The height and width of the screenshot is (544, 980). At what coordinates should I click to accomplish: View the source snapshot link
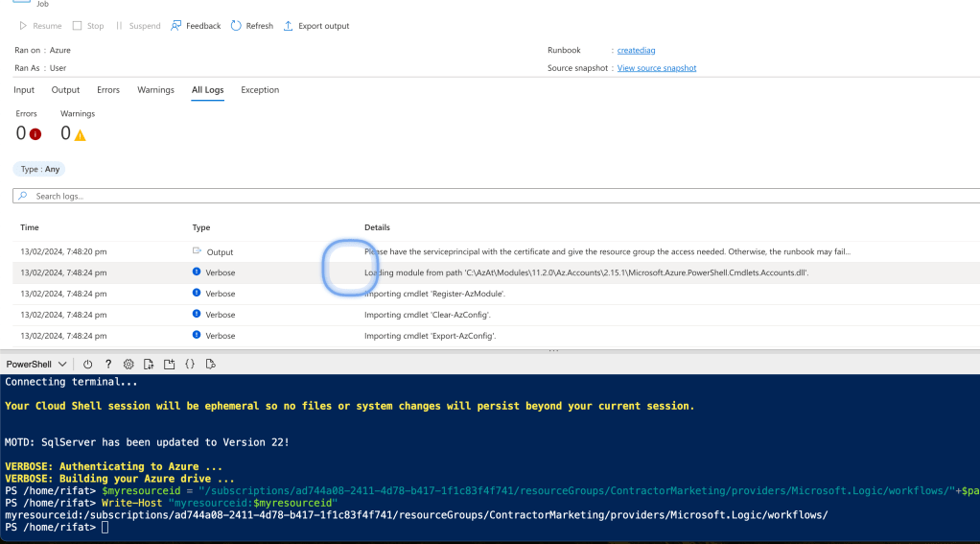point(656,67)
